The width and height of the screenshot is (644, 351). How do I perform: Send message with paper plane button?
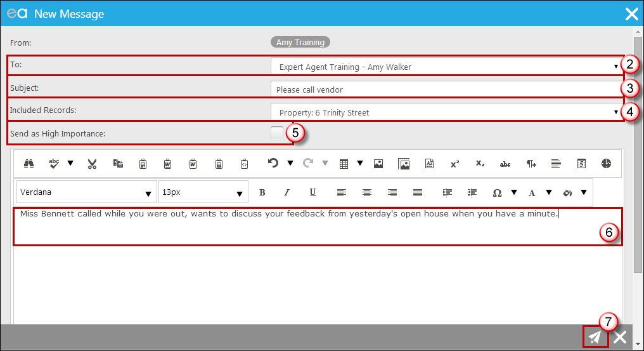pos(595,337)
